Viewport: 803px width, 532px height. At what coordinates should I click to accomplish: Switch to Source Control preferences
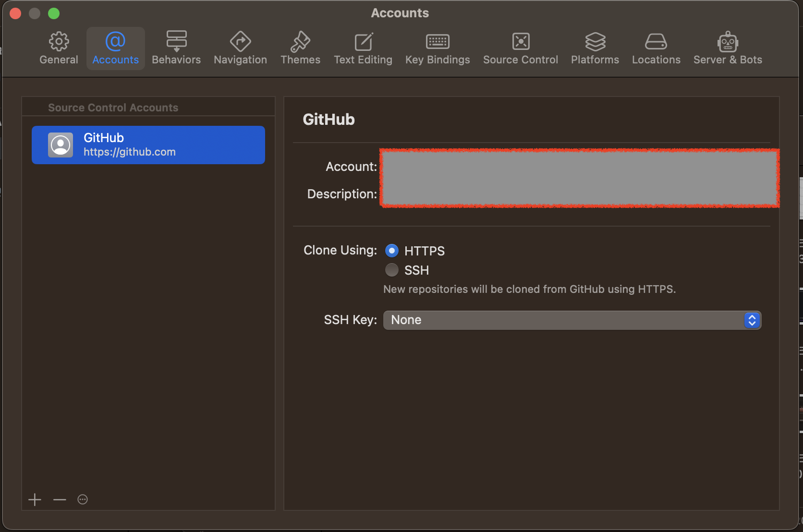pos(521,48)
